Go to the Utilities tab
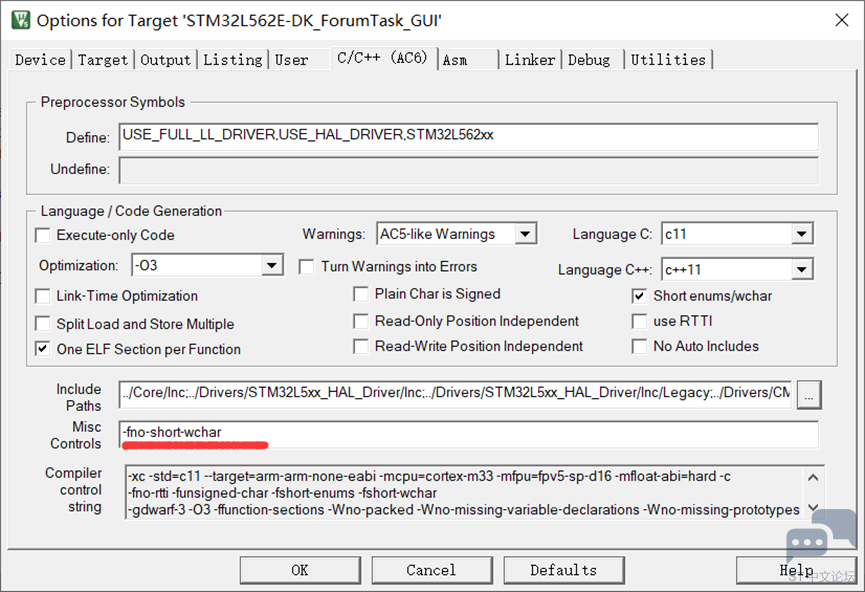The width and height of the screenshot is (865, 592). (x=668, y=60)
